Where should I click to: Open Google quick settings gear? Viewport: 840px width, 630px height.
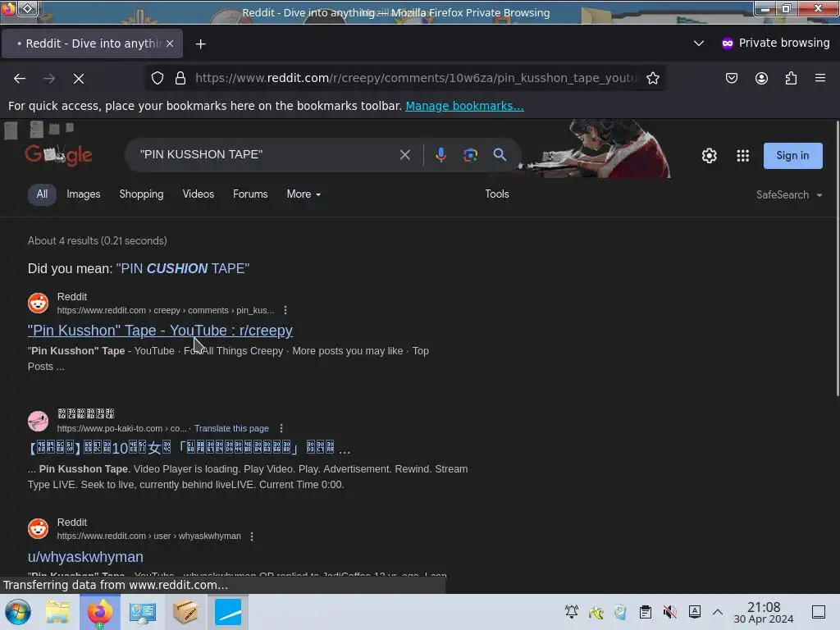point(710,156)
